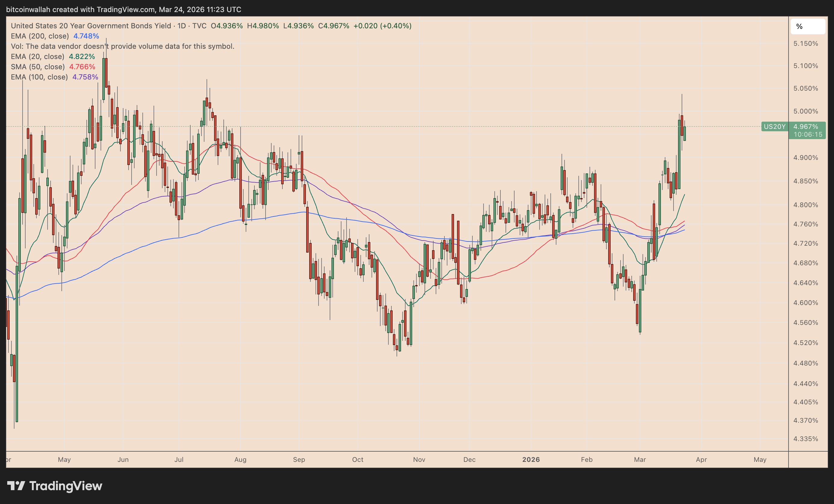Select the EMA (20, close) indicator legend
Image resolution: width=834 pixels, height=504 pixels.
point(38,57)
